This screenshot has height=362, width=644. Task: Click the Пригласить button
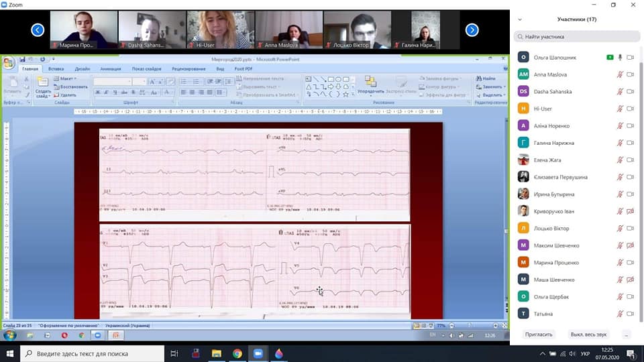(539, 334)
